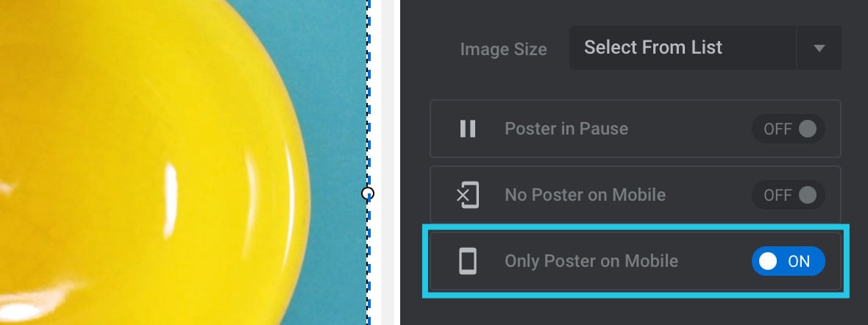This screenshot has height=325, width=868.
Task: Click the OFF text in Poster in Pause switch
Action: pos(778,129)
